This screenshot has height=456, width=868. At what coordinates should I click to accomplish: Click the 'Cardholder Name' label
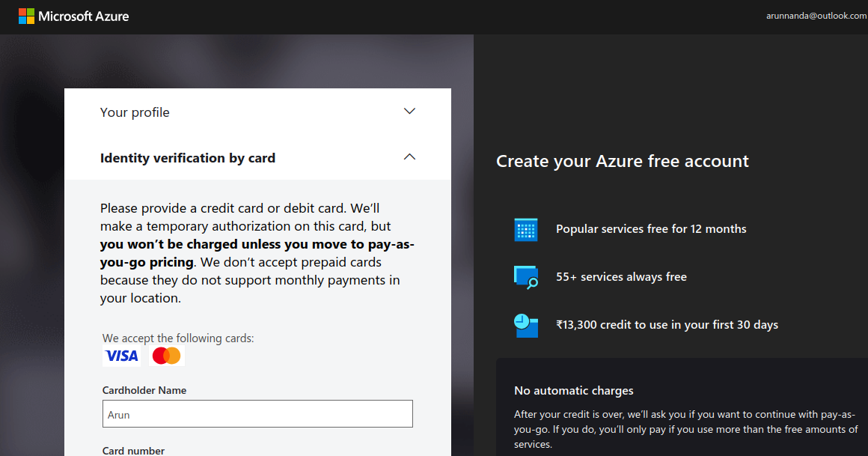coord(144,390)
